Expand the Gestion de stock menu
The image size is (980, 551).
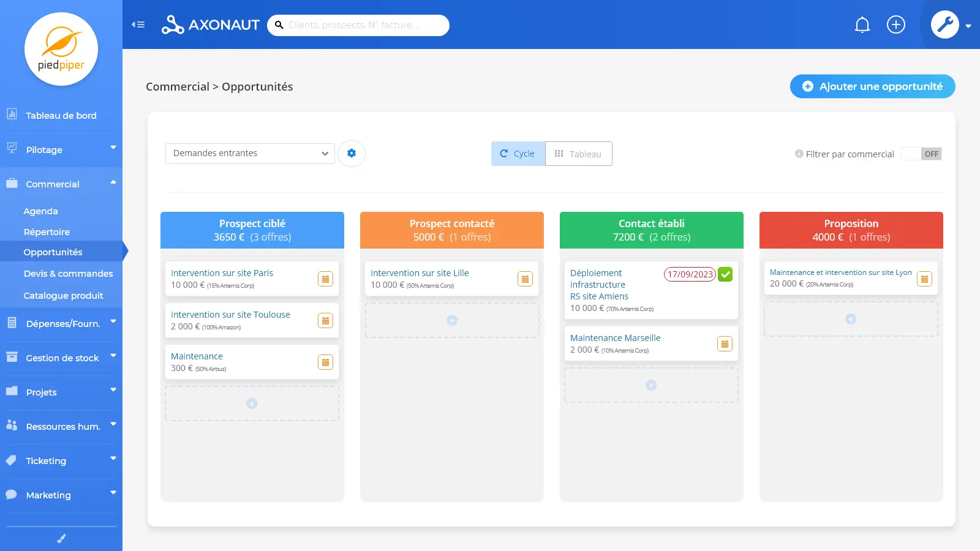[x=61, y=358]
